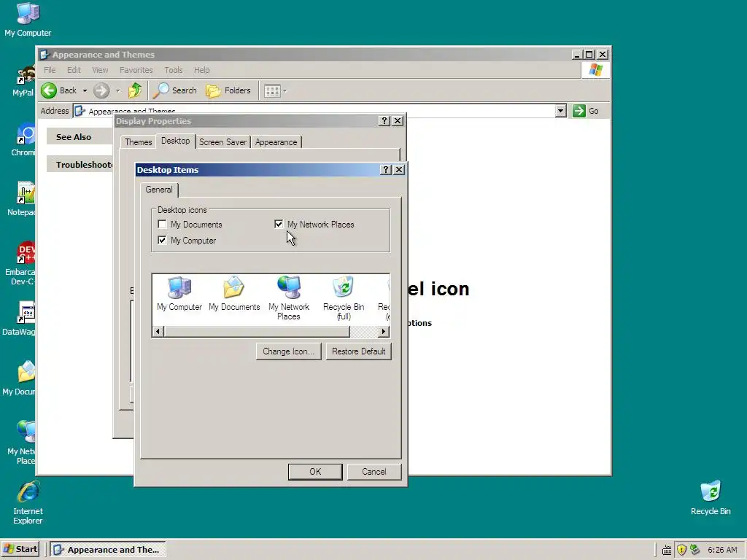The width and height of the screenshot is (747, 560).
Task: Expand the Views dropdown arrow
Action: 285,90
